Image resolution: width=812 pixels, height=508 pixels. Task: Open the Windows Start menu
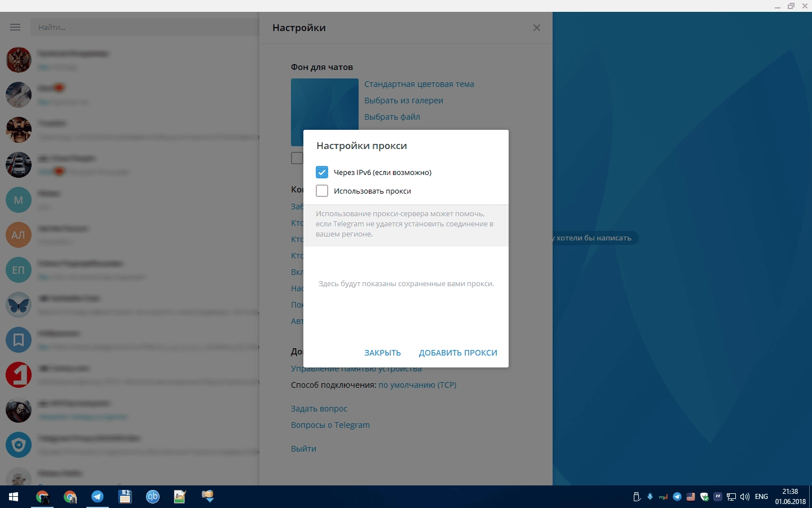click(x=14, y=497)
